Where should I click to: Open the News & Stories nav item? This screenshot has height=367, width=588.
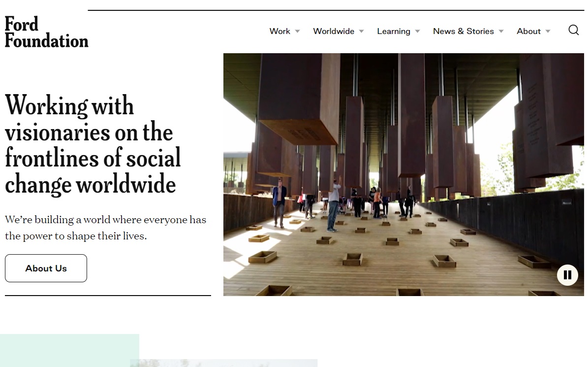(464, 31)
